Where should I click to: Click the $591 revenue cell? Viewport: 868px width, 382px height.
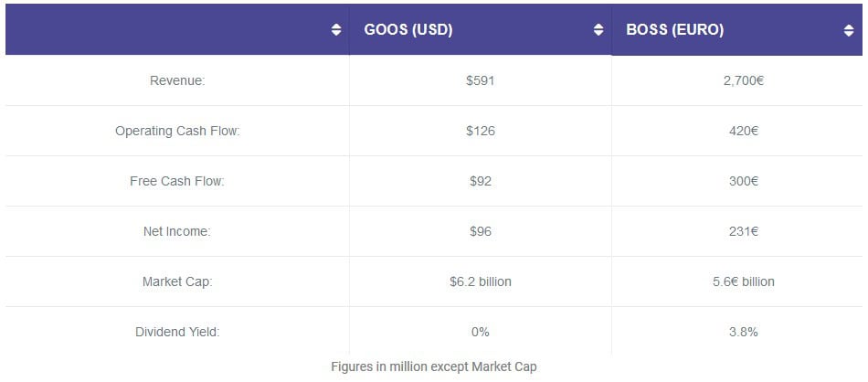point(480,80)
